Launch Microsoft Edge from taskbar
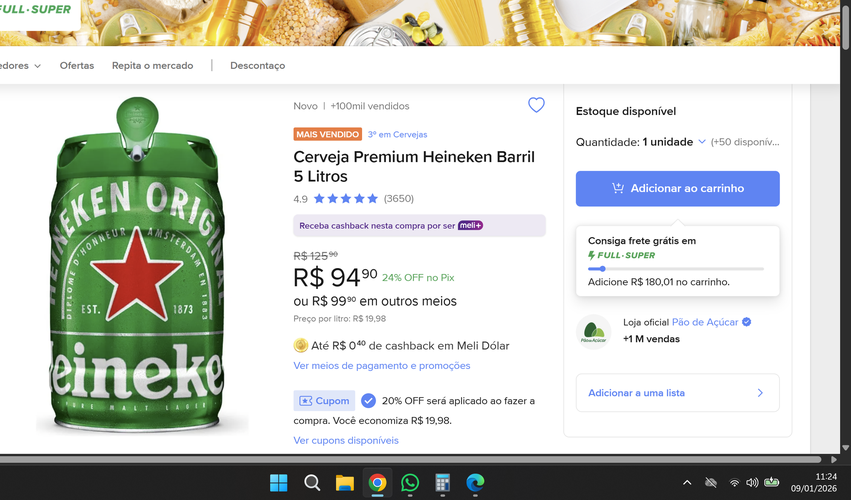 [x=475, y=482]
